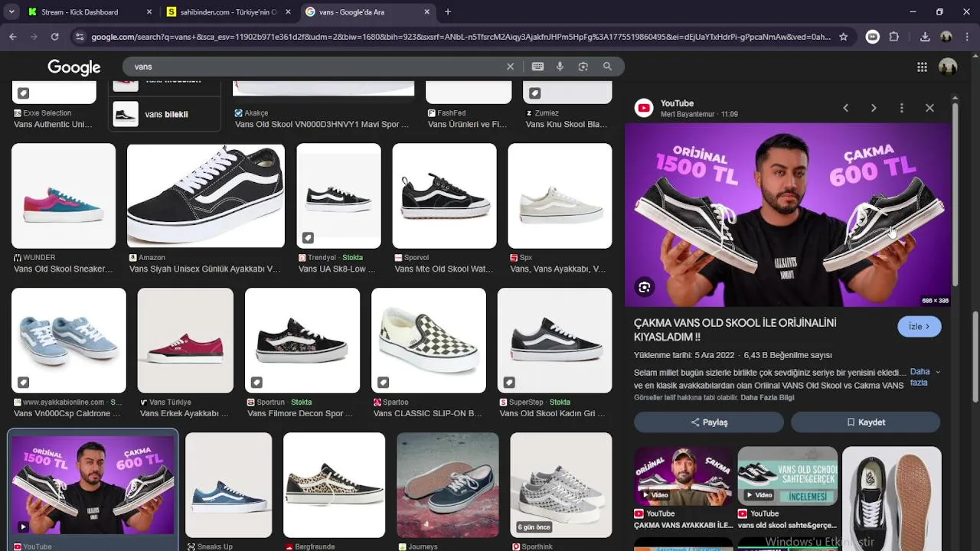Open the Journeys navy shoe image
The height and width of the screenshot is (551, 980).
448,485
